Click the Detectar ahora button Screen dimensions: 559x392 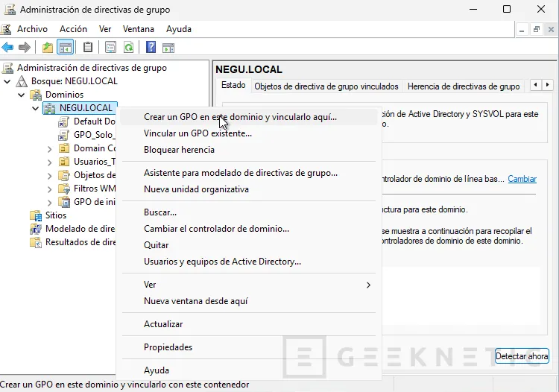(522, 356)
